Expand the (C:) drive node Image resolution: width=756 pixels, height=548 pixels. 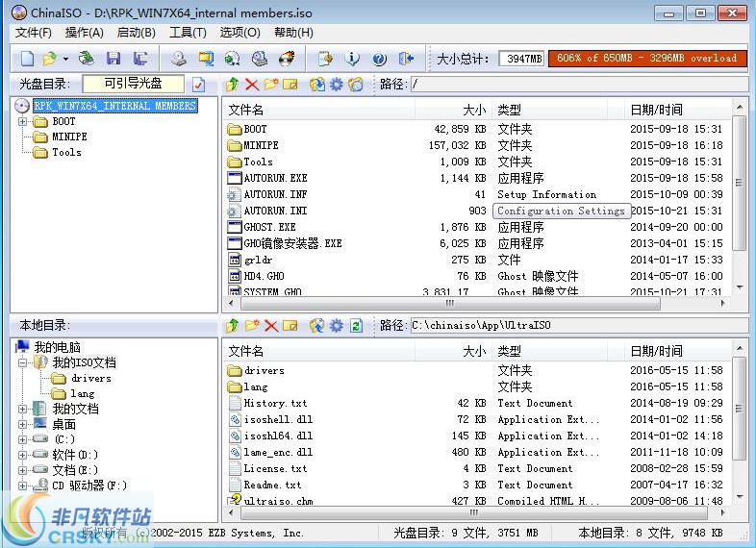click(x=22, y=439)
